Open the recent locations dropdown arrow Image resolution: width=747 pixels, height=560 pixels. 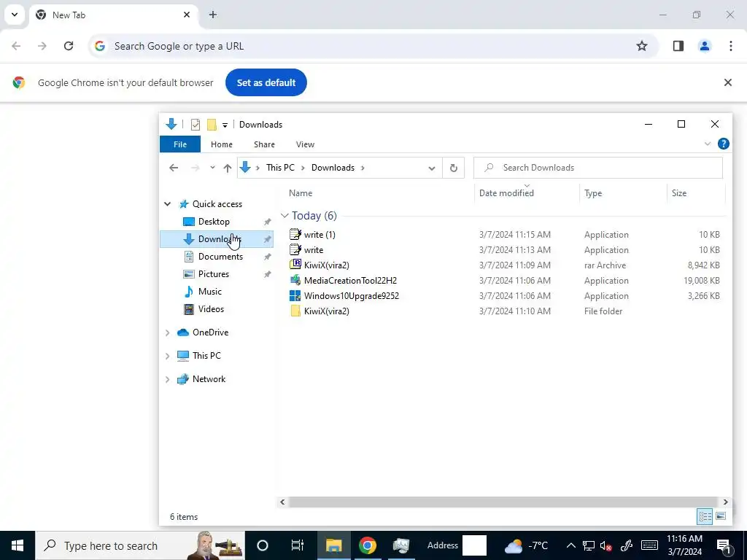(x=212, y=168)
